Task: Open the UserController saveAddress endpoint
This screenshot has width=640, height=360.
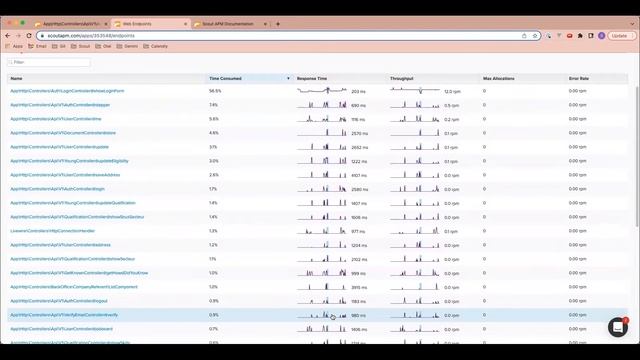Action: tap(65, 175)
